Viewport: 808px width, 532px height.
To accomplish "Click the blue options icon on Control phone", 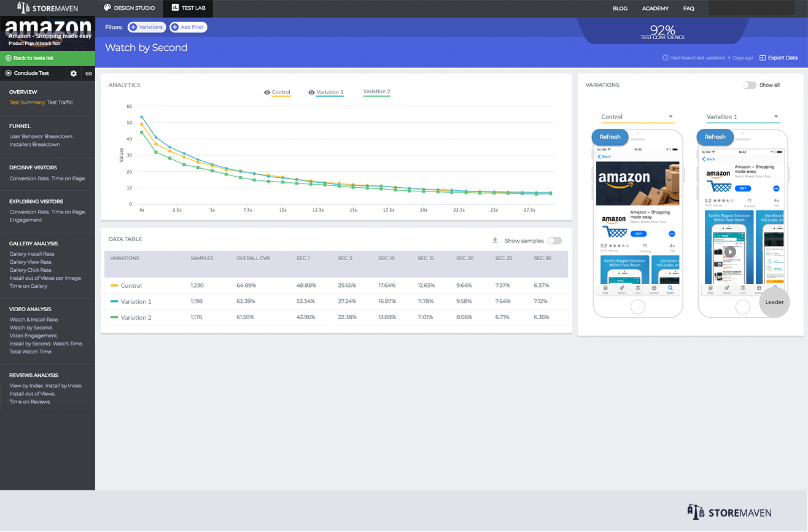I will [672, 234].
